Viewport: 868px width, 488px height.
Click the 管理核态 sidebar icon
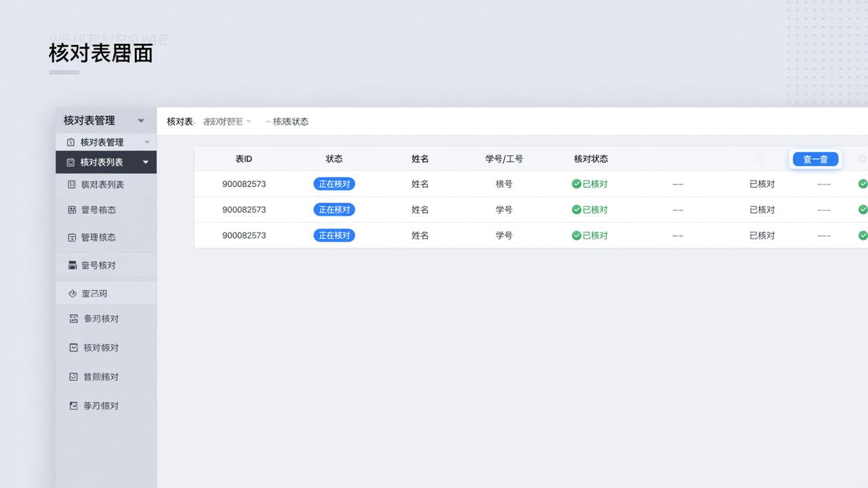72,237
